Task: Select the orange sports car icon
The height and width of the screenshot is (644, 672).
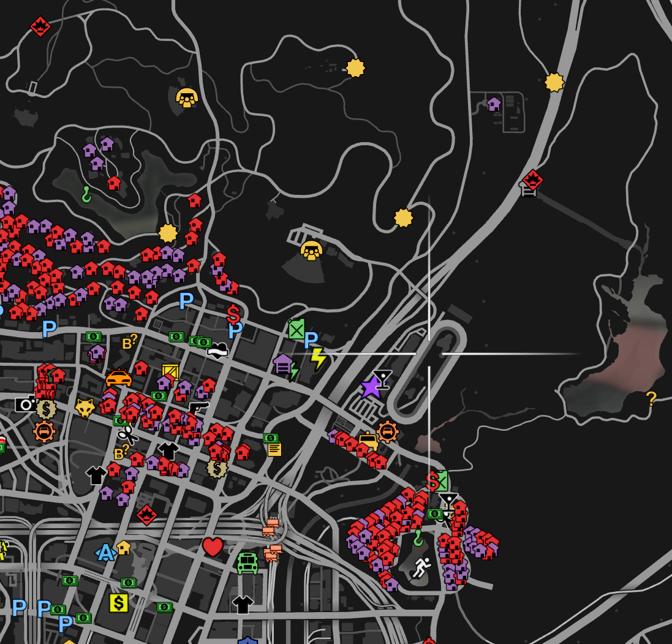Action: pyautogui.click(x=118, y=378)
